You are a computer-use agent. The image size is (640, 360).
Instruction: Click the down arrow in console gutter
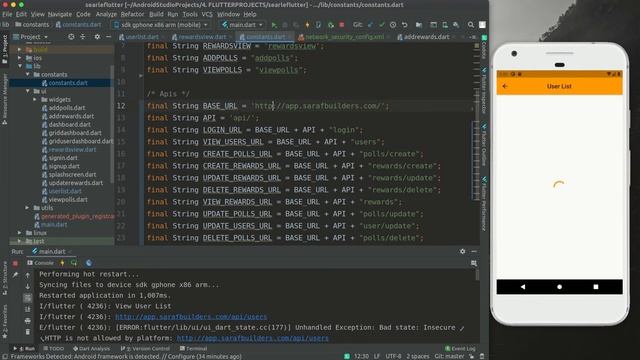[x=27, y=287]
